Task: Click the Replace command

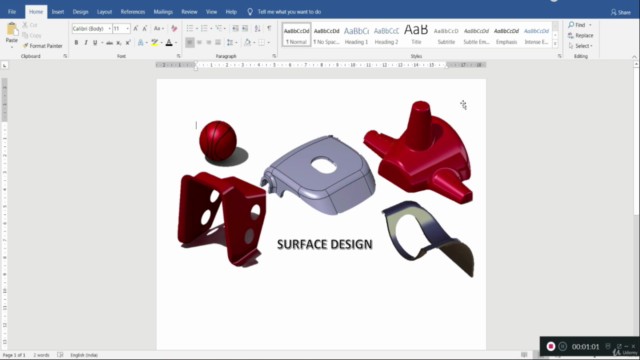Action: point(580,36)
